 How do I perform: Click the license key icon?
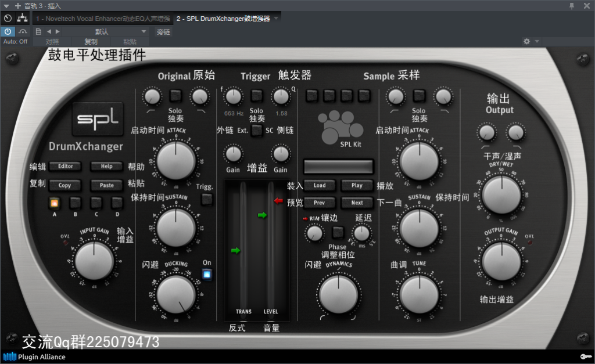point(586,356)
